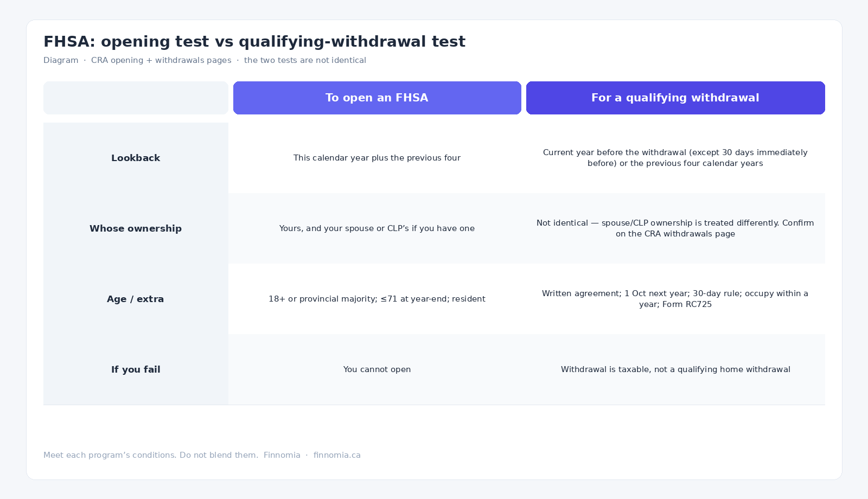Image resolution: width=868 pixels, height=499 pixels.
Task: Select the 'Whose ownership' row label
Action: (x=136, y=228)
